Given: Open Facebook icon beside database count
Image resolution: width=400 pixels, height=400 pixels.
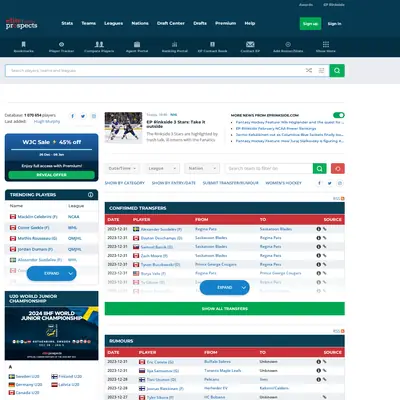Looking at the screenshot, I should pyautogui.click(x=72, y=116).
